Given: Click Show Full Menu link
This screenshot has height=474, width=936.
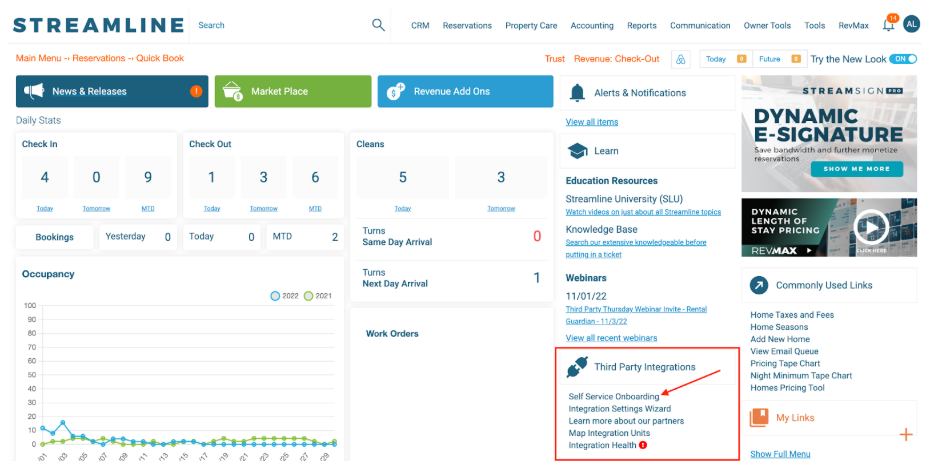Looking at the screenshot, I should 780,454.
